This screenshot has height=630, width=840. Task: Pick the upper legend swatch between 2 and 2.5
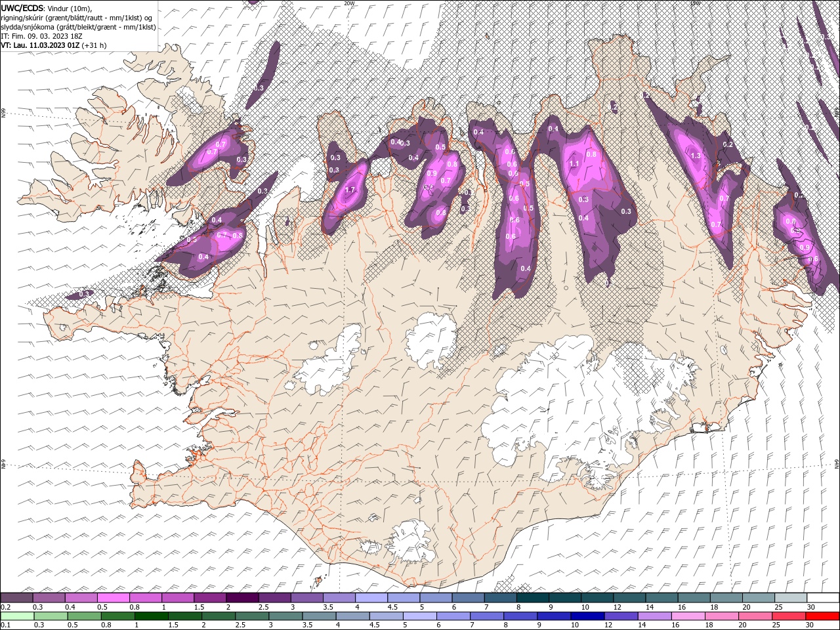pos(242,598)
